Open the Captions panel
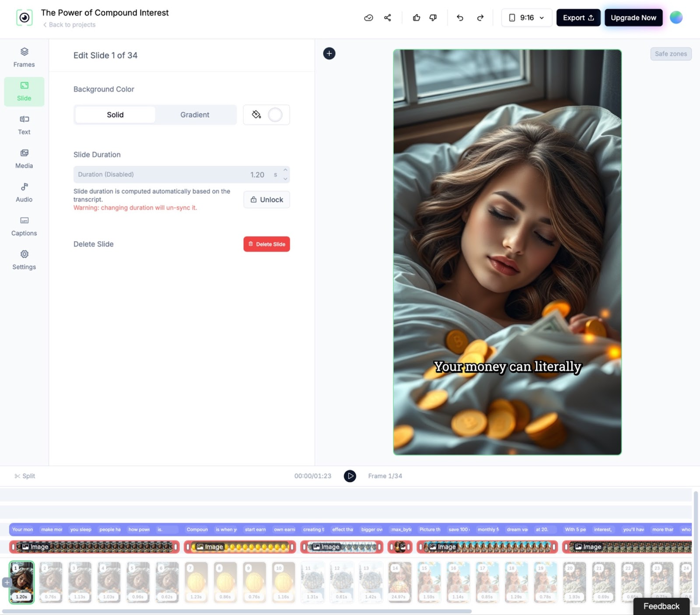This screenshot has height=615, width=700. pos(24,226)
